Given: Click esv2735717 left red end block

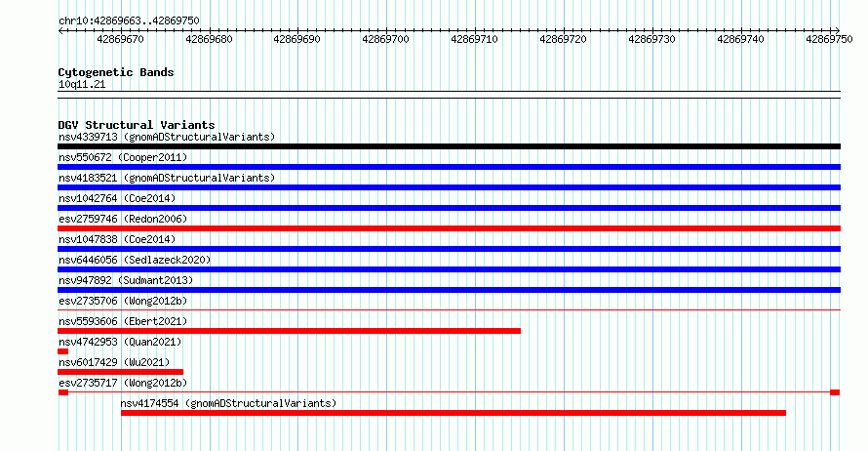Looking at the screenshot, I should [x=63, y=392].
